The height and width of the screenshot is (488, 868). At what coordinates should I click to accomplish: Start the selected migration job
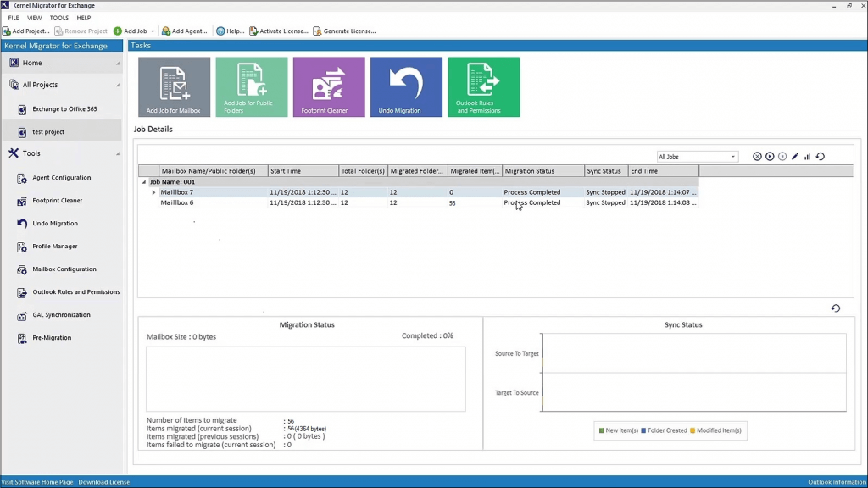coord(770,156)
